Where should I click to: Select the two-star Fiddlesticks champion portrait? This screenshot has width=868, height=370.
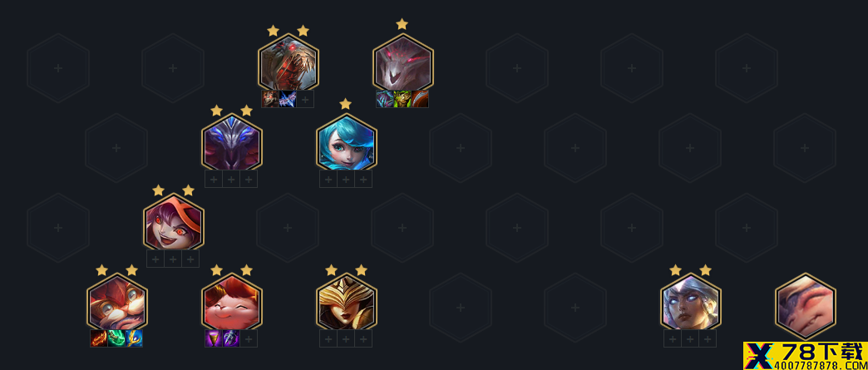(x=288, y=62)
